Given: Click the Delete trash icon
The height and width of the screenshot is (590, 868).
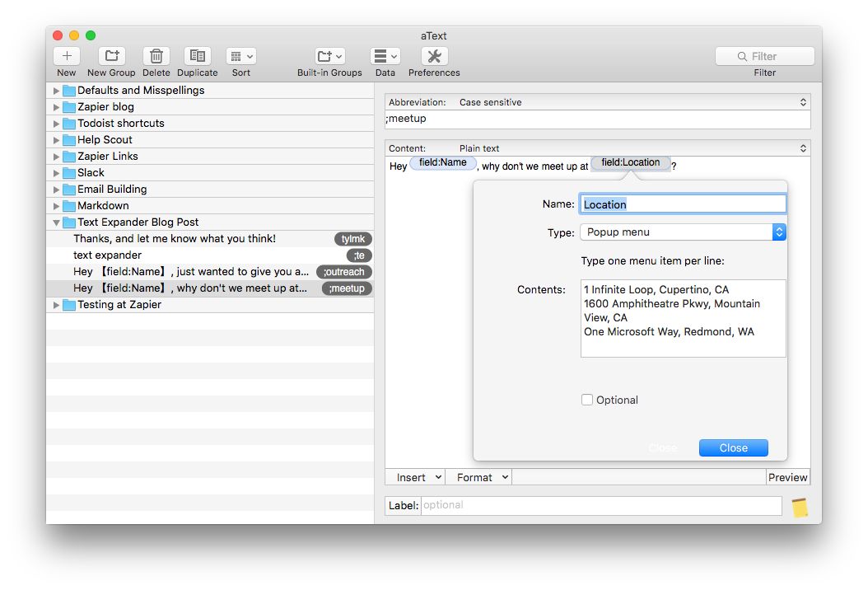Looking at the screenshot, I should pyautogui.click(x=156, y=56).
